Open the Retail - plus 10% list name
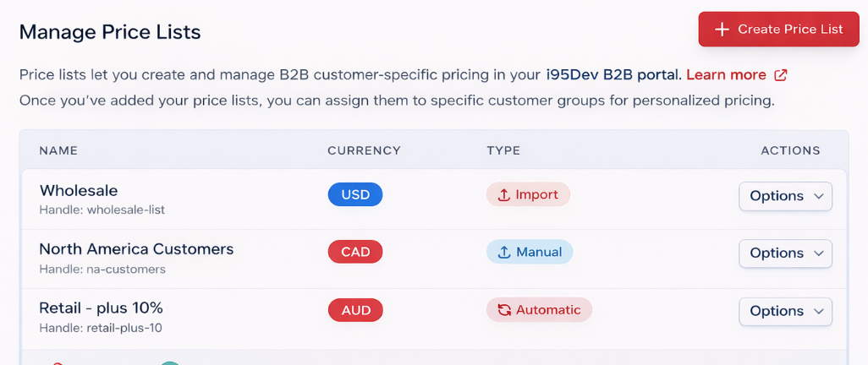The image size is (868, 365). click(101, 308)
